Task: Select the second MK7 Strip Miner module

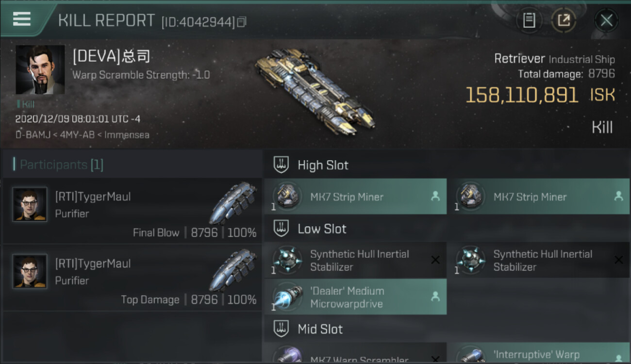Action: [538, 196]
